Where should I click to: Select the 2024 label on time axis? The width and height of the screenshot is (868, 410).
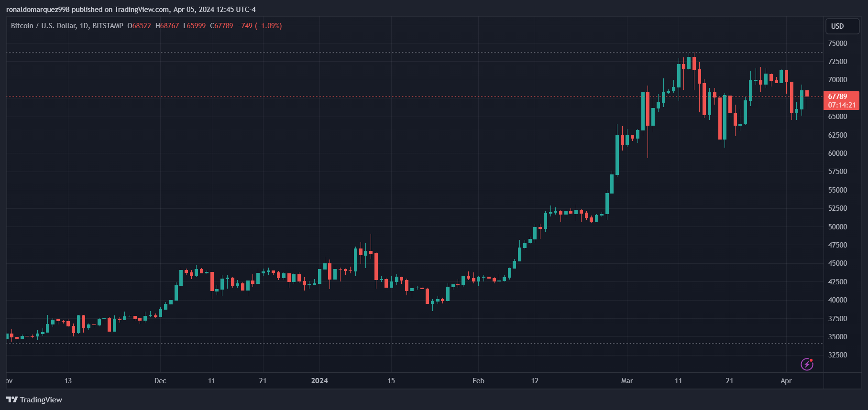point(319,381)
